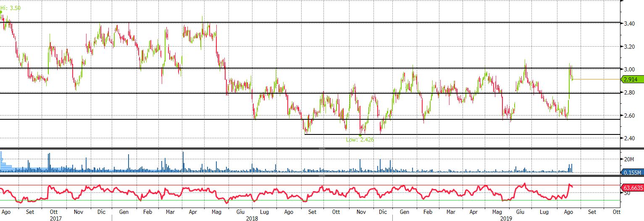Click the Dic 2017 month label
The height and width of the screenshot is (221, 644).
coord(101,212)
